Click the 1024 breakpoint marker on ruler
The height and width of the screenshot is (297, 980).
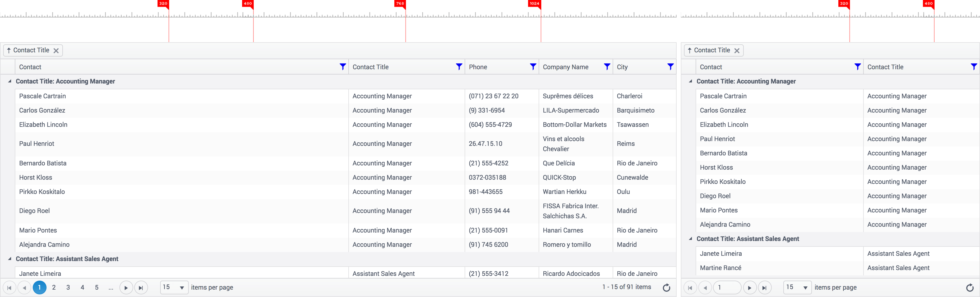coord(534,4)
